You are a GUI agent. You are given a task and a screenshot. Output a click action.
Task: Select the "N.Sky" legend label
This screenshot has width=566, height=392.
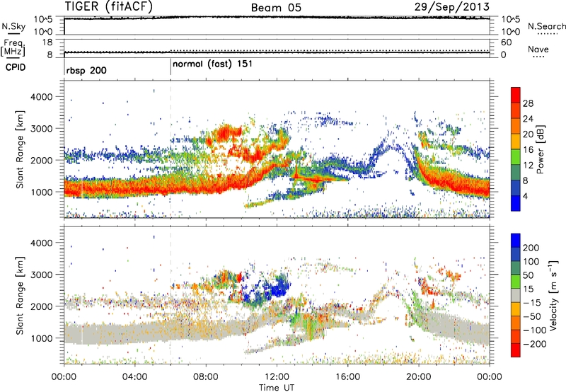(13, 26)
